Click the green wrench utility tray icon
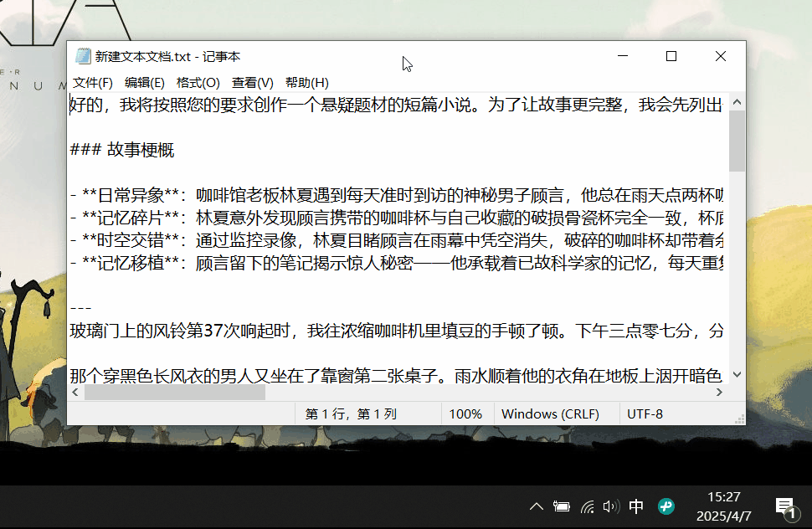The image size is (812, 529). coord(666,506)
